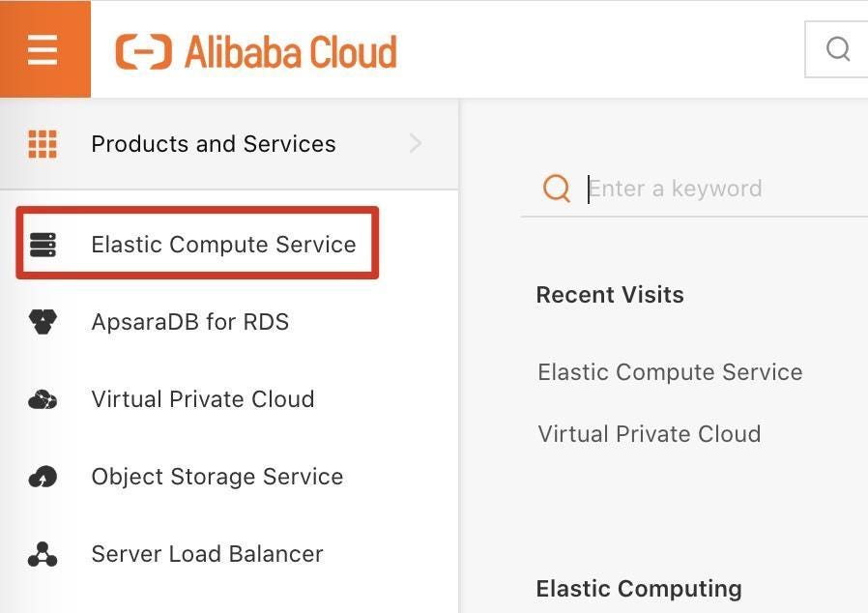Select the Object Storage Service label in the sidebar
The width and height of the screenshot is (868, 613).
pyautogui.click(x=217, y=477)
